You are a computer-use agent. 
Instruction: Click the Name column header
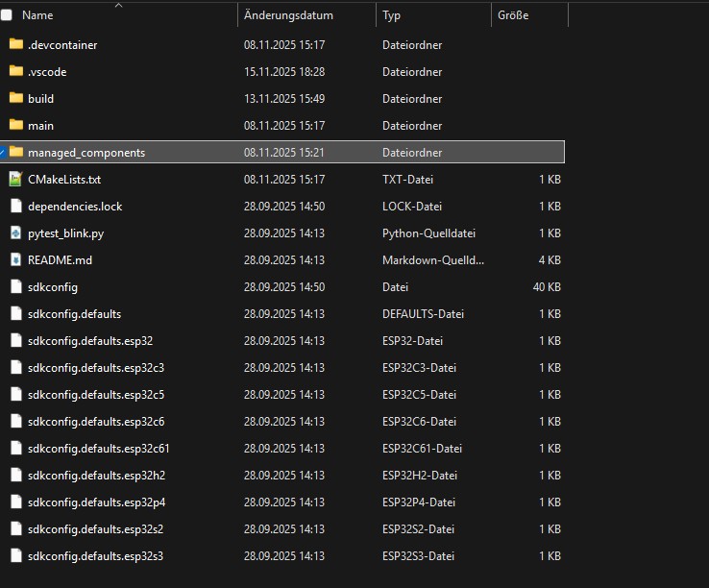point(37,15)
